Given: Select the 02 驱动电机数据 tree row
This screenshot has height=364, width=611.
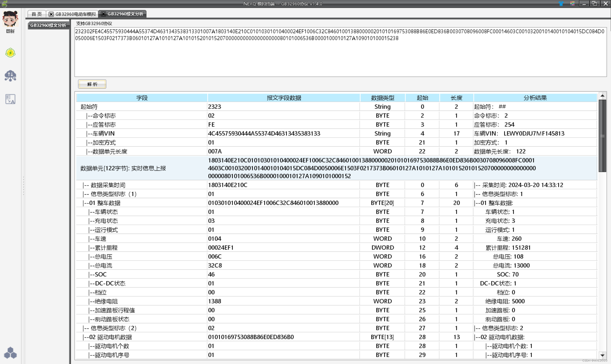Looking at the screenshot, I should 111,337.
